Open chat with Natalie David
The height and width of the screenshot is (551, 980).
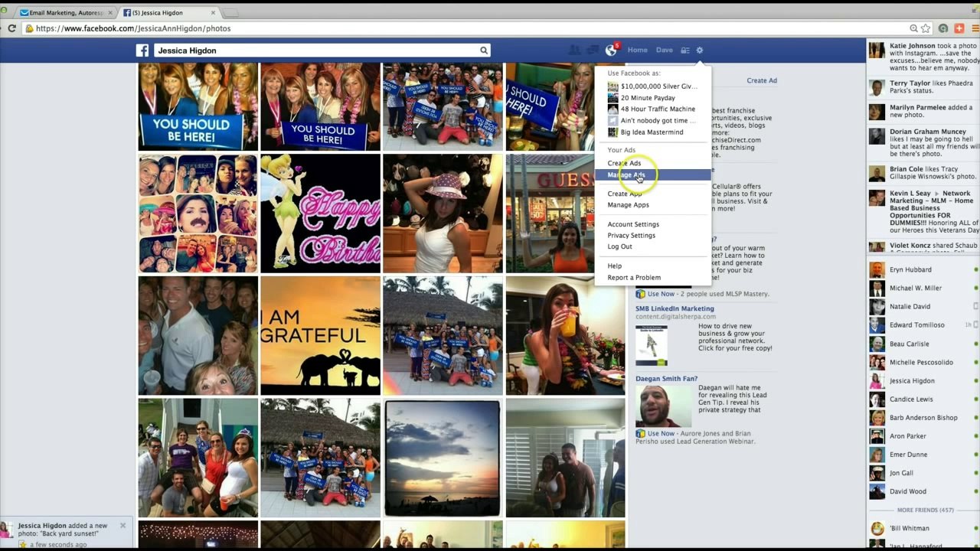click(923, 307)
